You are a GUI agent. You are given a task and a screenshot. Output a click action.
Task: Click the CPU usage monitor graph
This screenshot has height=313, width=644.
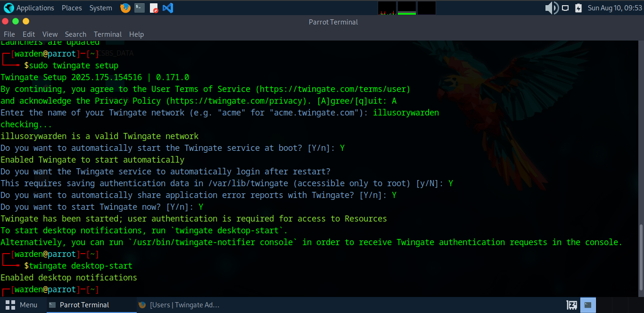387,8
